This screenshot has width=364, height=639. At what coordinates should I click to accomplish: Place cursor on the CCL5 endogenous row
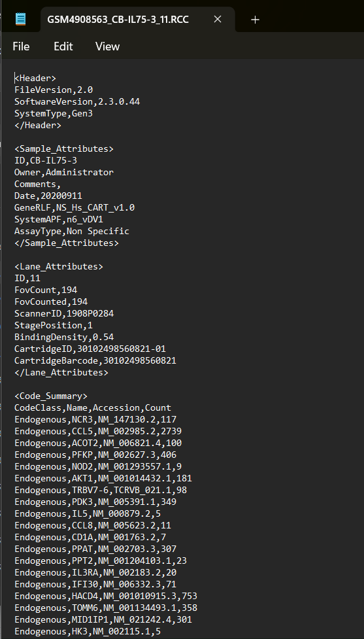(x=98, y=431)
